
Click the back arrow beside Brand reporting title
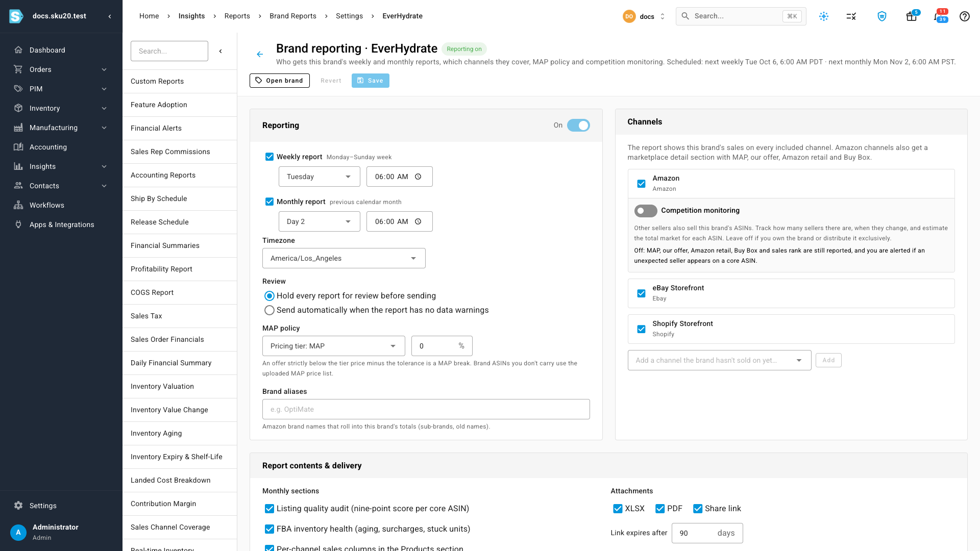tap(260, 54)
